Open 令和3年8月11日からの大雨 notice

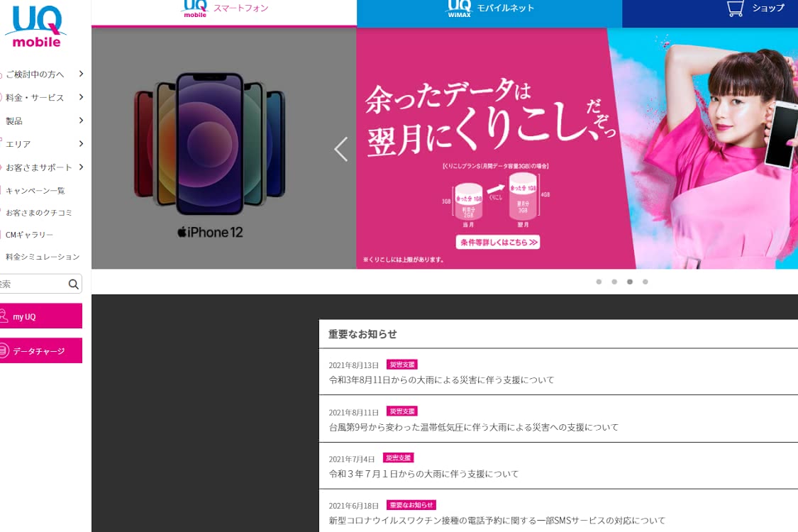tap(441, 379)
